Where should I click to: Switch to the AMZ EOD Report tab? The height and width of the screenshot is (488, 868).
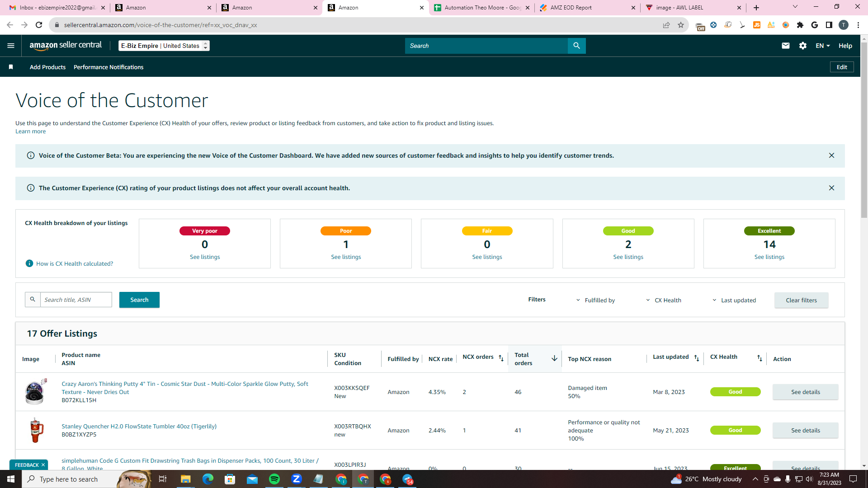coord(587,8)
